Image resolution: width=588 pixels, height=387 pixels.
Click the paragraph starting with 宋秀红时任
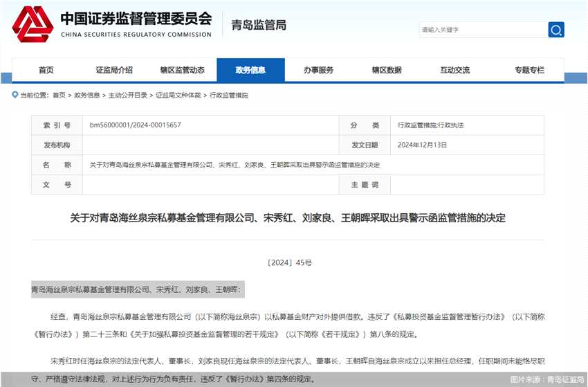coord(288,370)
